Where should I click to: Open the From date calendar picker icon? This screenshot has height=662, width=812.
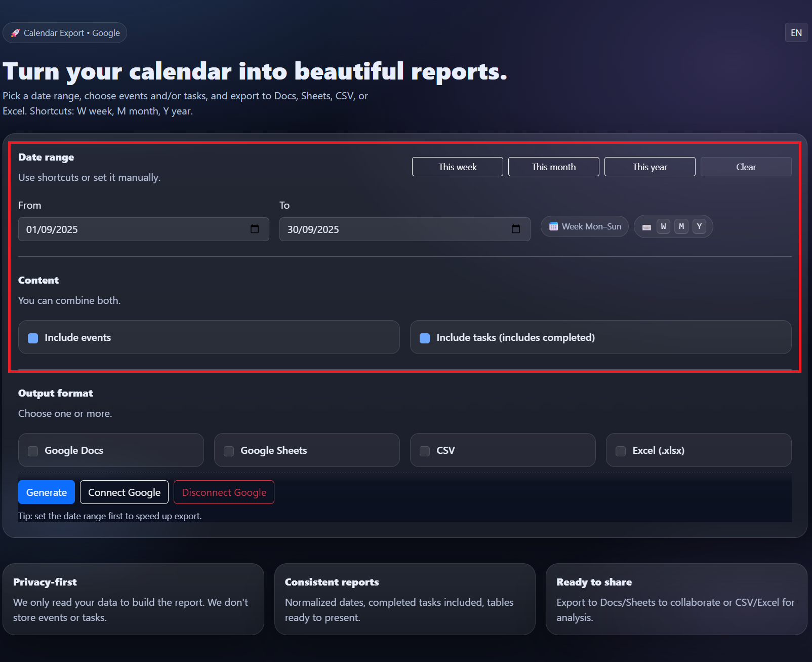coord(255,229)
